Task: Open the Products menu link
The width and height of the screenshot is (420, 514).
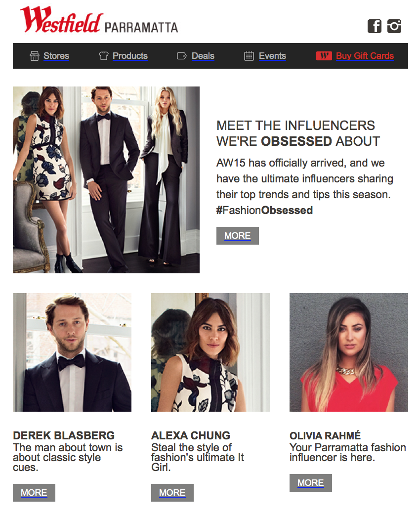Action: pos(130,56)
